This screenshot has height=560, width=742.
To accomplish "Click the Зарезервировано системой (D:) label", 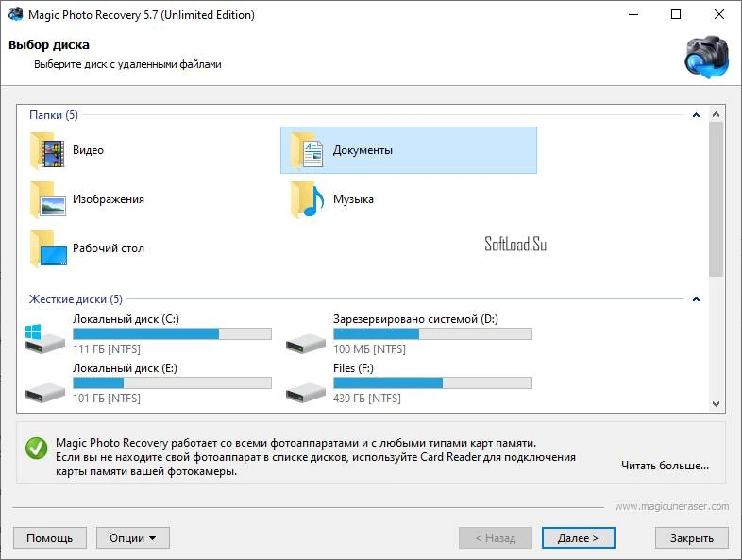I will pyautogui.click(x=415, y=319).
